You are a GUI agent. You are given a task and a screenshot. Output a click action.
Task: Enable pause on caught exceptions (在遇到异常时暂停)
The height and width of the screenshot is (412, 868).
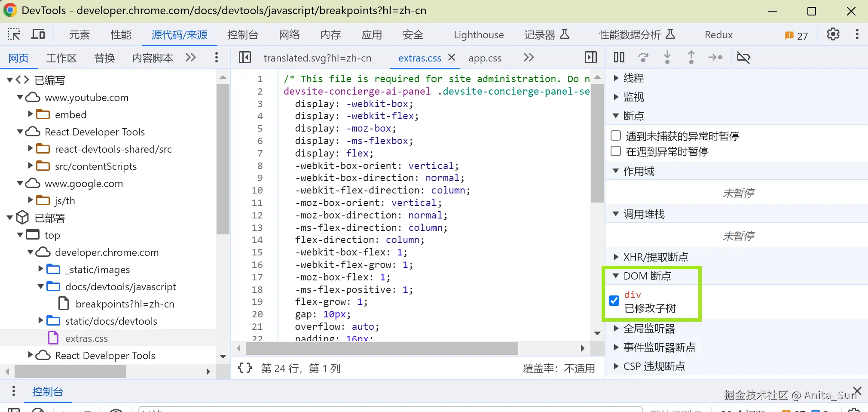[616, 151]
